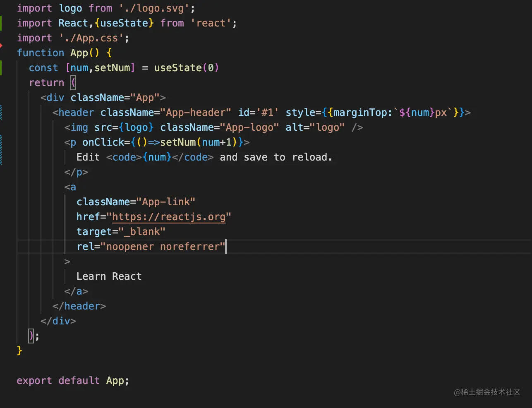Click 'setNum' in the const destructuring
Viewport: 532px width, 408px height.
click(x=112, y=68)
